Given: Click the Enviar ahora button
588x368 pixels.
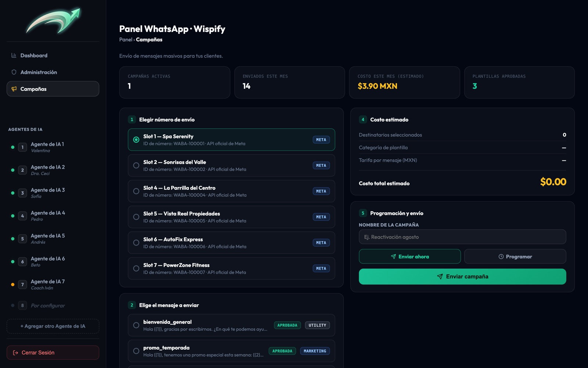Looking at the screenshot, I should tap(410, 256).
